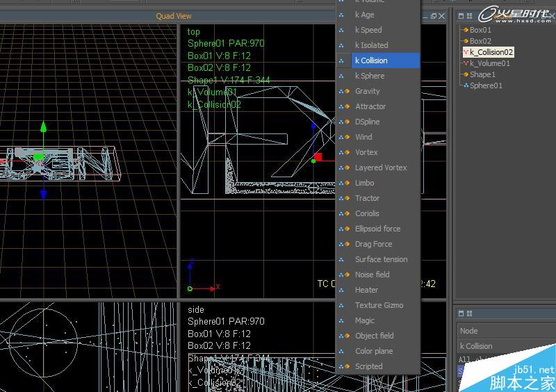Choose Surface tension from the list

pos(381,259)
